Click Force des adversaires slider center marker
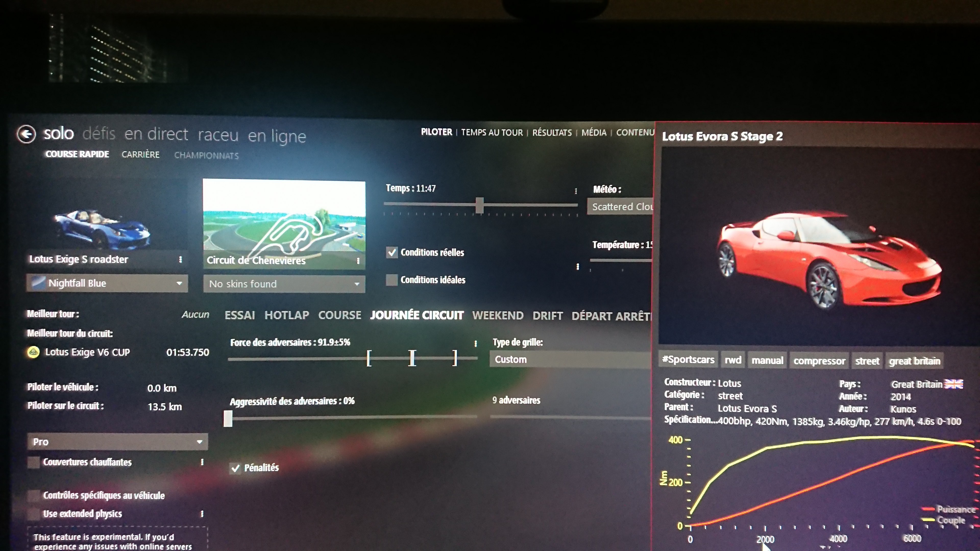The image size is (980, 551). pos(412,358)
